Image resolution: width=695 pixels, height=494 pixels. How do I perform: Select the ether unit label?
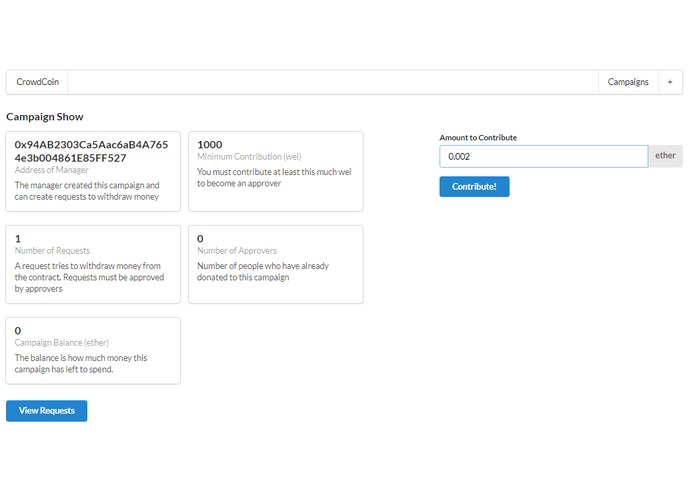point(665,156)
